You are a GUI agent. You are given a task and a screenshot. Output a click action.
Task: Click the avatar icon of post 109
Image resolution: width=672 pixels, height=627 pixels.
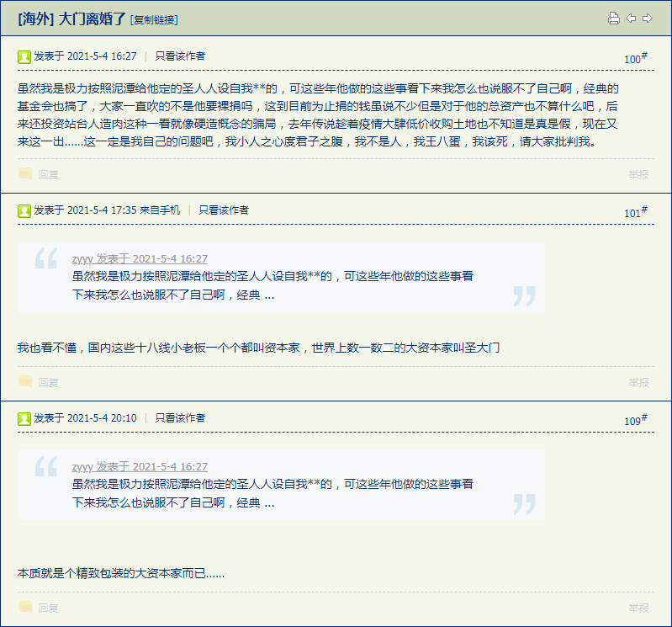tap(24, 418)
